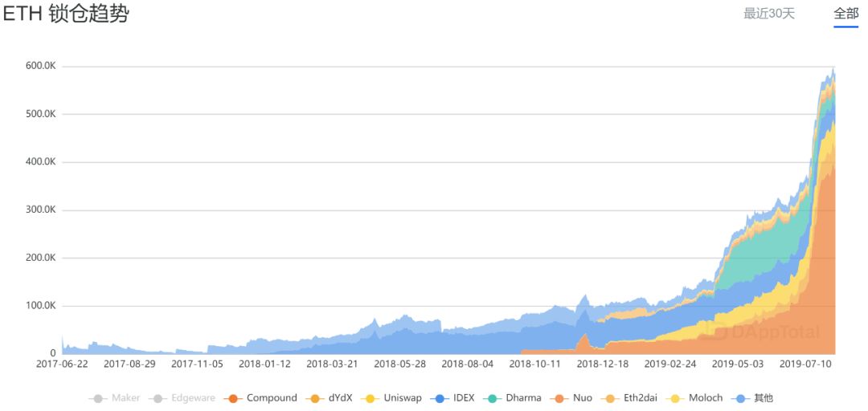Click the 2017-11-05 axis date
868x411 pixels.
tap(197, 364)
